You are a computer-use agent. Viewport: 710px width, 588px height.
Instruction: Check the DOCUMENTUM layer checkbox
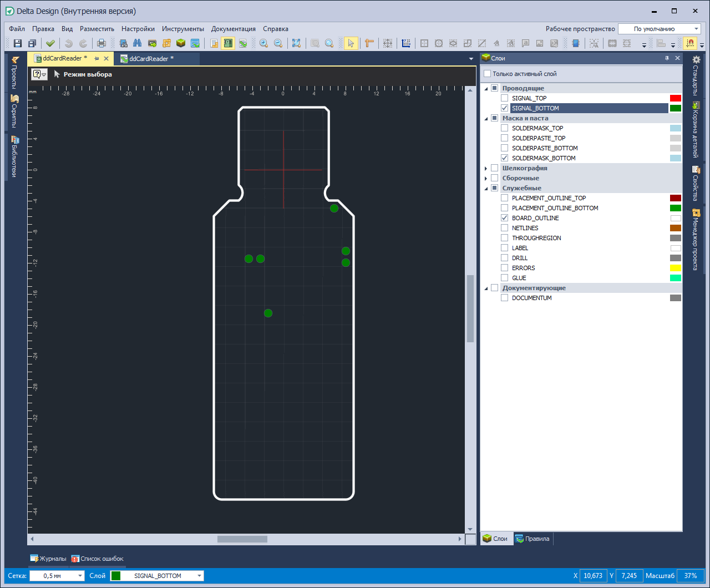tap(504, 298)
